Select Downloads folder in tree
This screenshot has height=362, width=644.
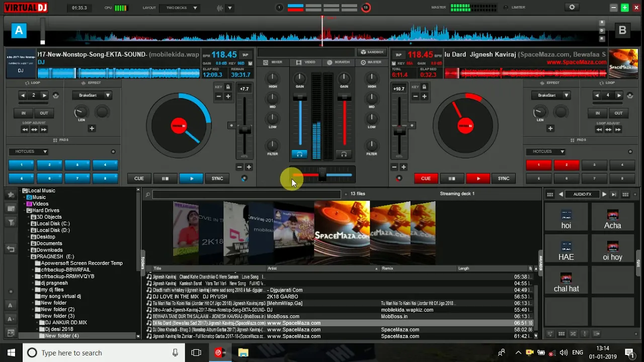pos(49,250)
